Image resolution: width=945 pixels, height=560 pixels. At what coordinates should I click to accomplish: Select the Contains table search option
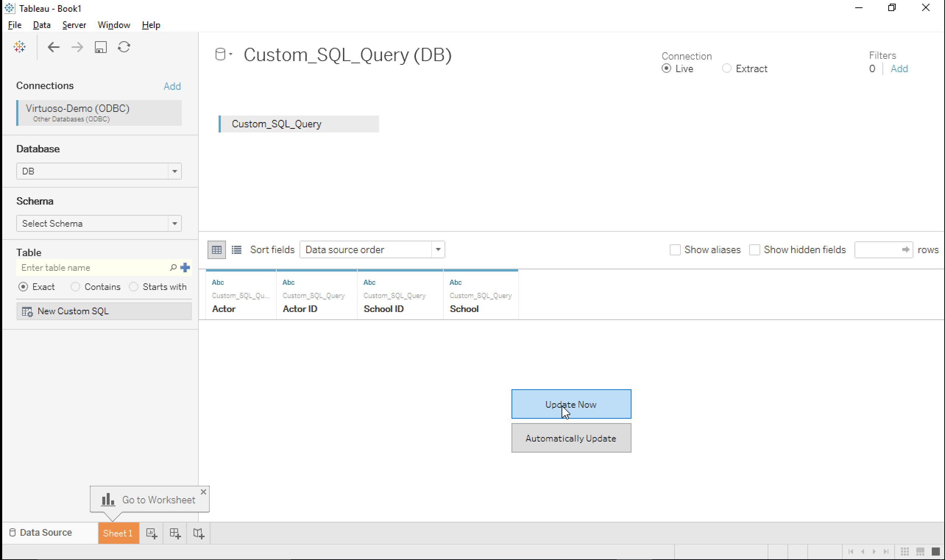pos(75,287)
